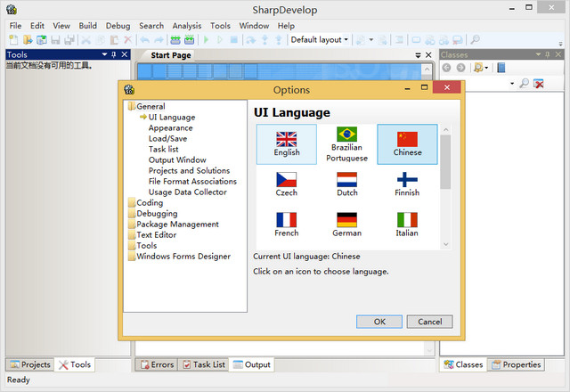Click the Step Into toolbar icon
Screen dimensions: 570x392
click(265, 39)
